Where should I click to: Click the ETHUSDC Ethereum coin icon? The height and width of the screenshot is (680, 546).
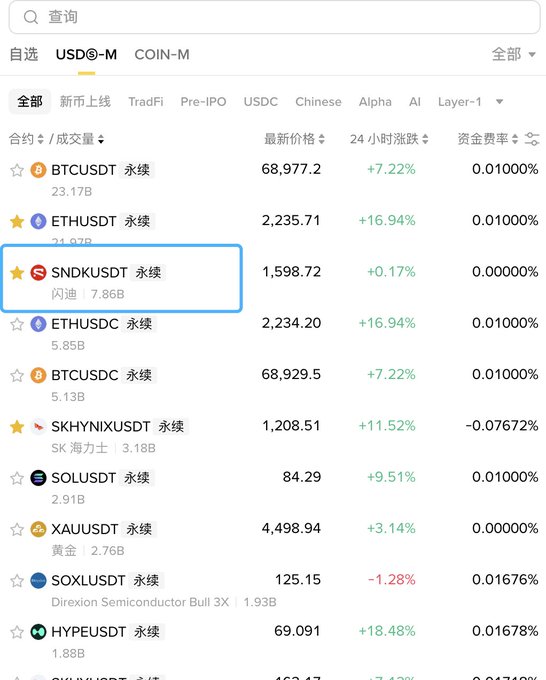point(38,324)
